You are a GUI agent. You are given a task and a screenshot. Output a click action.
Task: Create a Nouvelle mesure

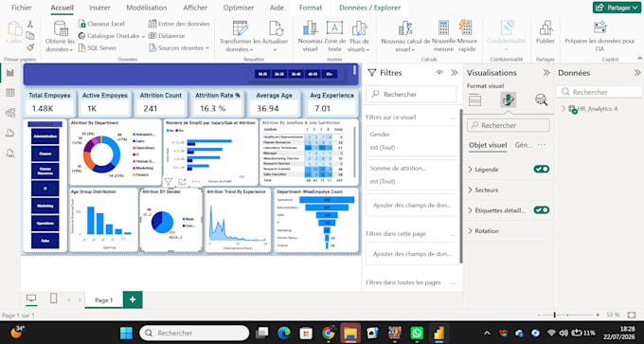[443, 37]
